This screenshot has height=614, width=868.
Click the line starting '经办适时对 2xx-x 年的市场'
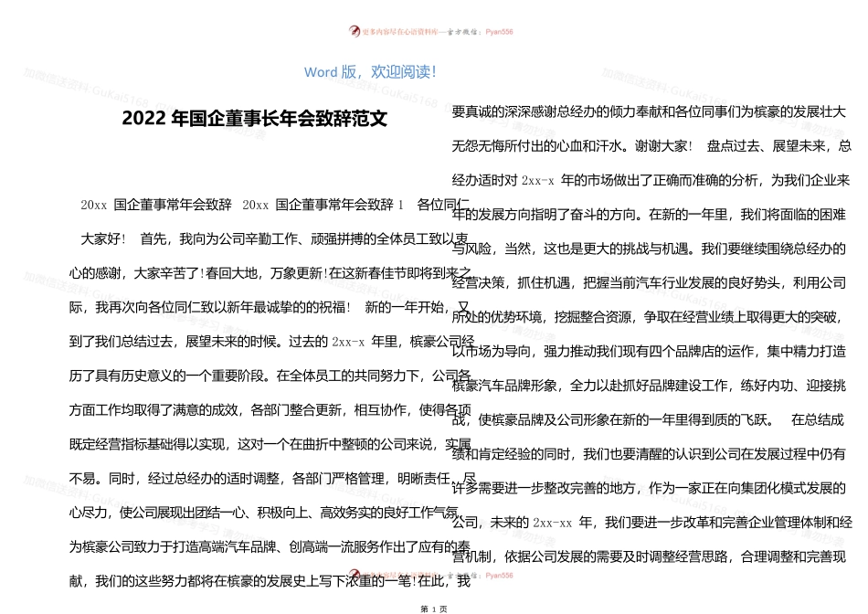[649, 179]
